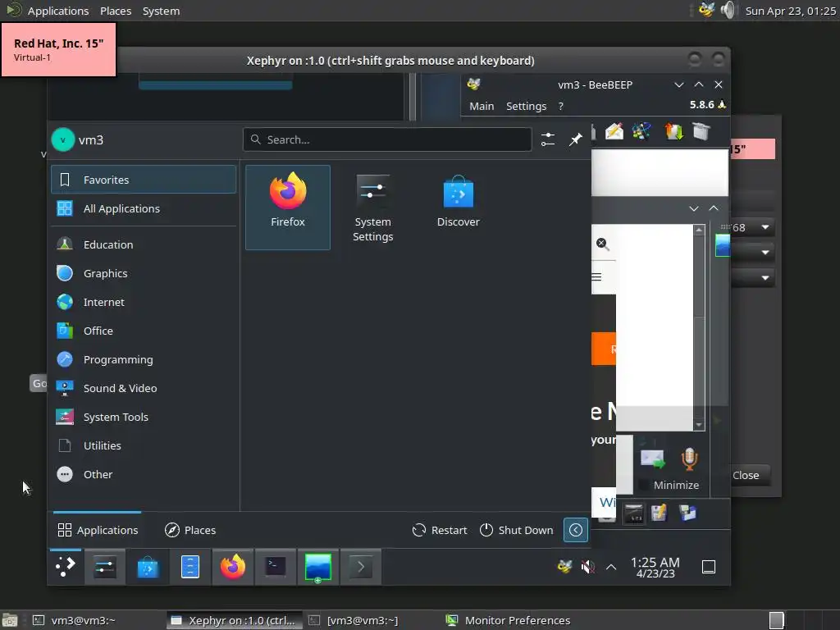This screenshot has width=840, height=630.
Task: Collapse the BeeBEEP panel with the down chevron
Action: click(694, 208)
